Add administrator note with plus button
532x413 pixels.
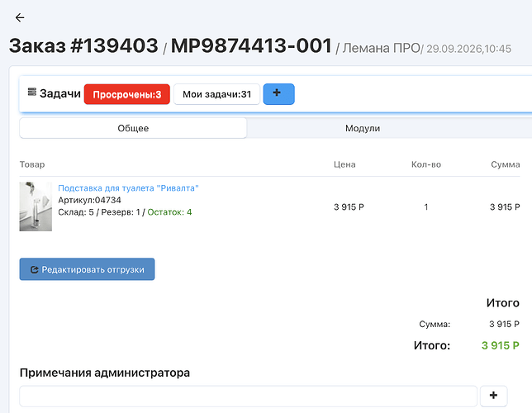[x=494, y=396]
